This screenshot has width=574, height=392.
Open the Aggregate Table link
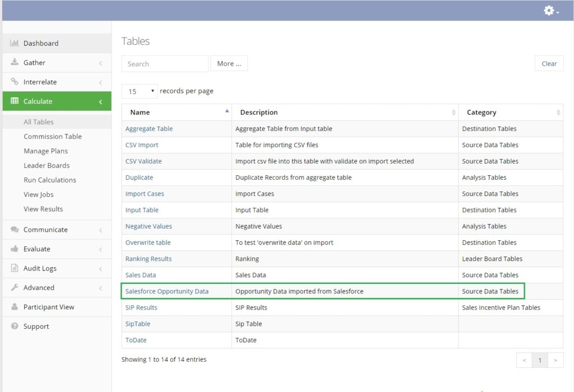pos(149,129)
